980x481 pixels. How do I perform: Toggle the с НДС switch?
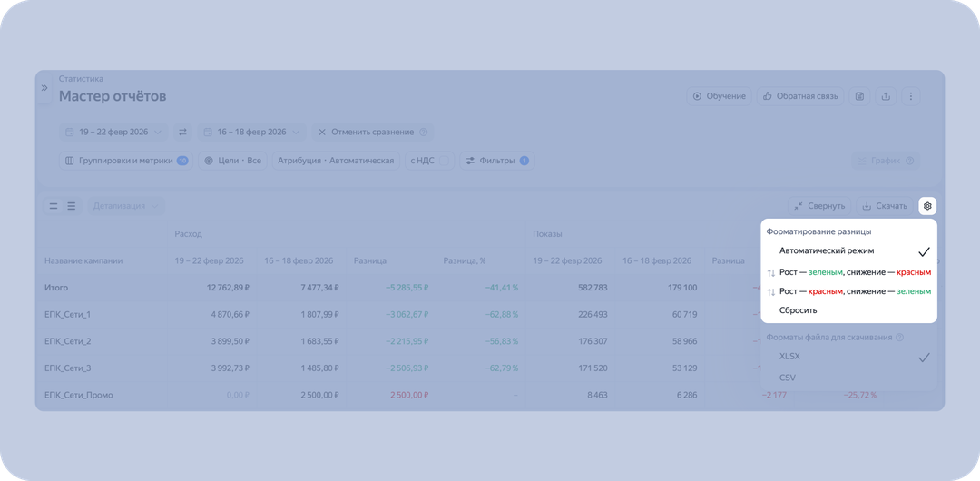[x=444, y=161]
